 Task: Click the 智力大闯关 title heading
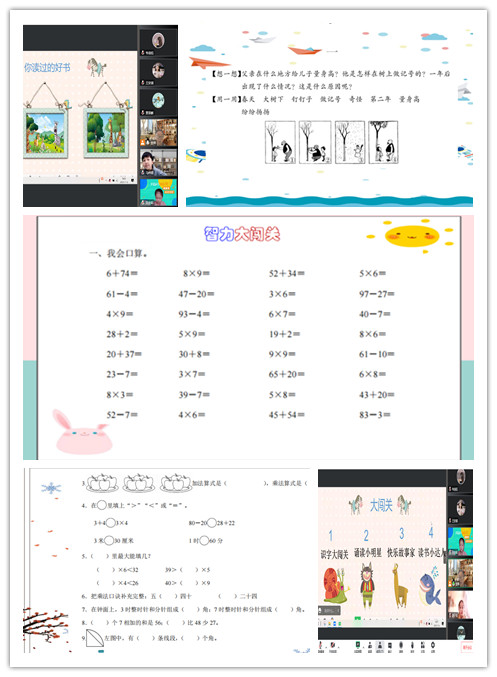tap(242, 234)
